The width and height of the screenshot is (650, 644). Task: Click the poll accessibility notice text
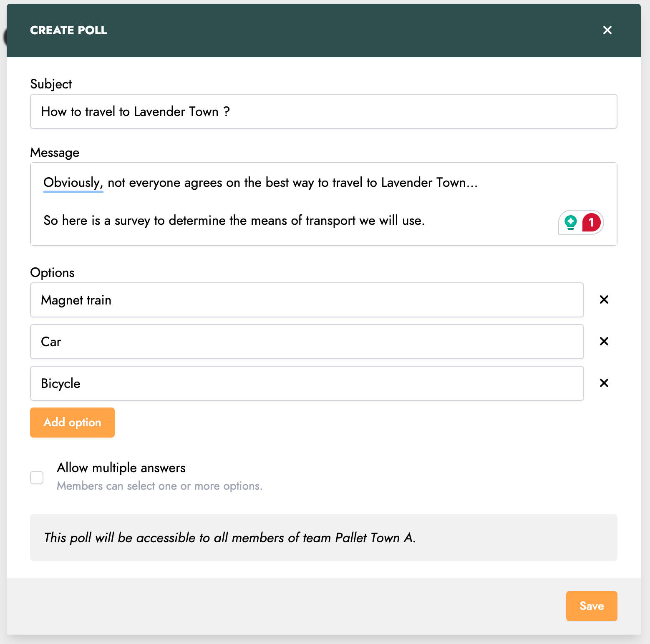pyautogui.click(x=230, y=538)
